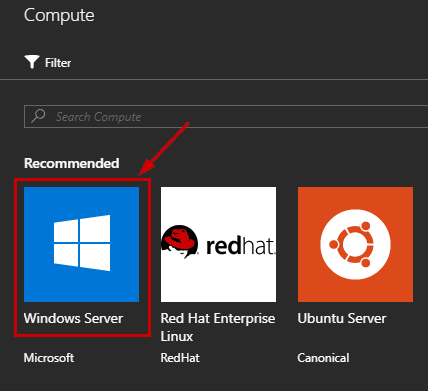Click the Compute blade heading
Viewport: 428px width, 391px height.
[x=59, y=15]
